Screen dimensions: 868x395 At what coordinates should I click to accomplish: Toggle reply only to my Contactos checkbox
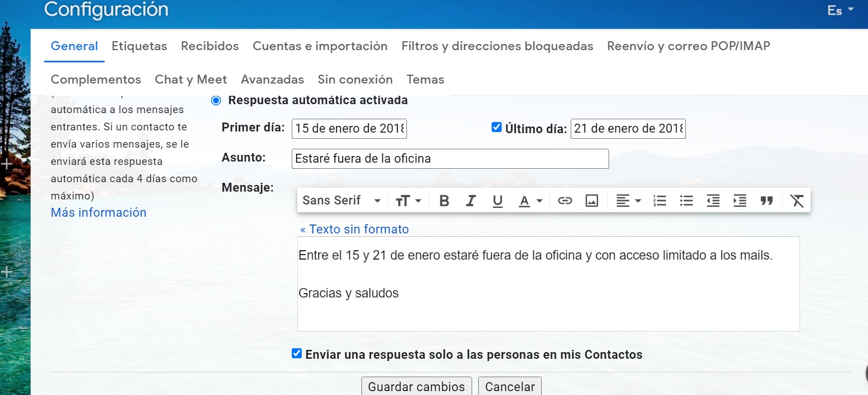[297, 354]
